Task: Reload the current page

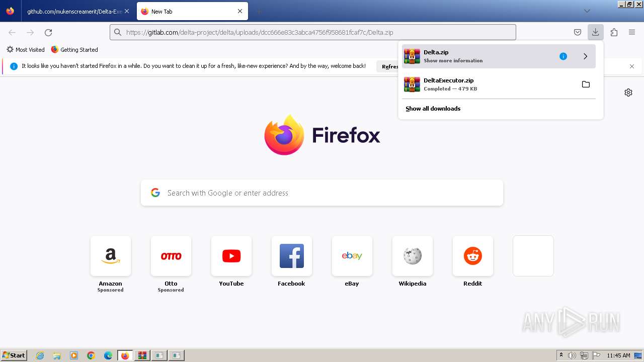Action: pyautogui.click(x=48, y=32)
